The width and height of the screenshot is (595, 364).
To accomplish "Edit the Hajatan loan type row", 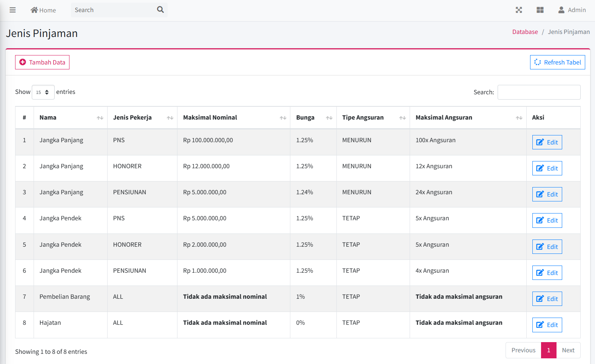I will (x=547, y=325).
